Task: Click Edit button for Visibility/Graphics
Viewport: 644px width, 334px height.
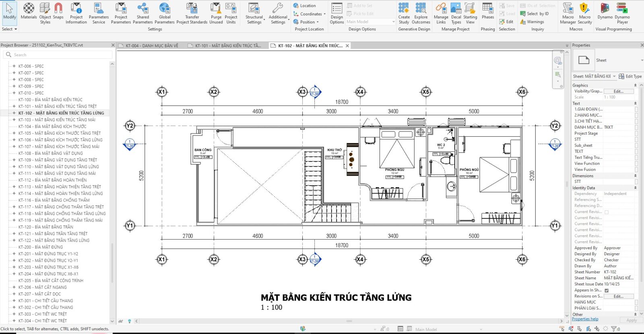Action: [x=619, y=91]
